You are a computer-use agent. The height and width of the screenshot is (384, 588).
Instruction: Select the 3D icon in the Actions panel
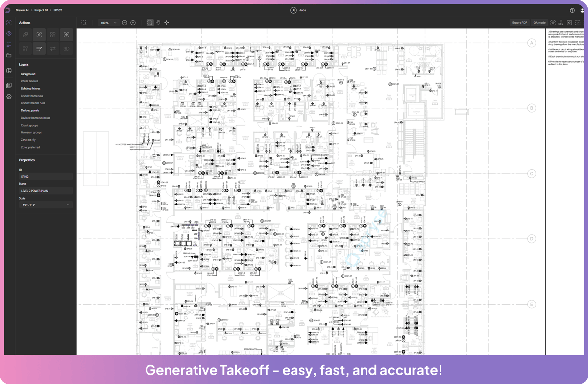pyautogui.click(x=66, y=48)
